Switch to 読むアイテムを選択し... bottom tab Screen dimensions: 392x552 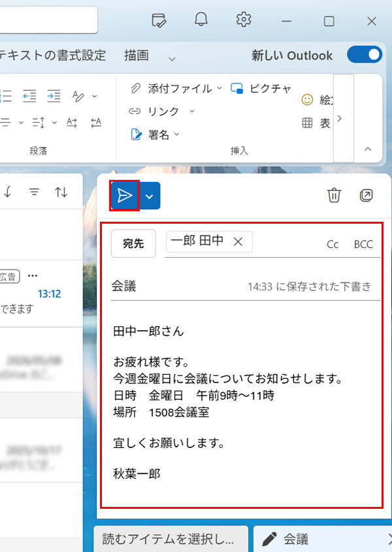171,539
